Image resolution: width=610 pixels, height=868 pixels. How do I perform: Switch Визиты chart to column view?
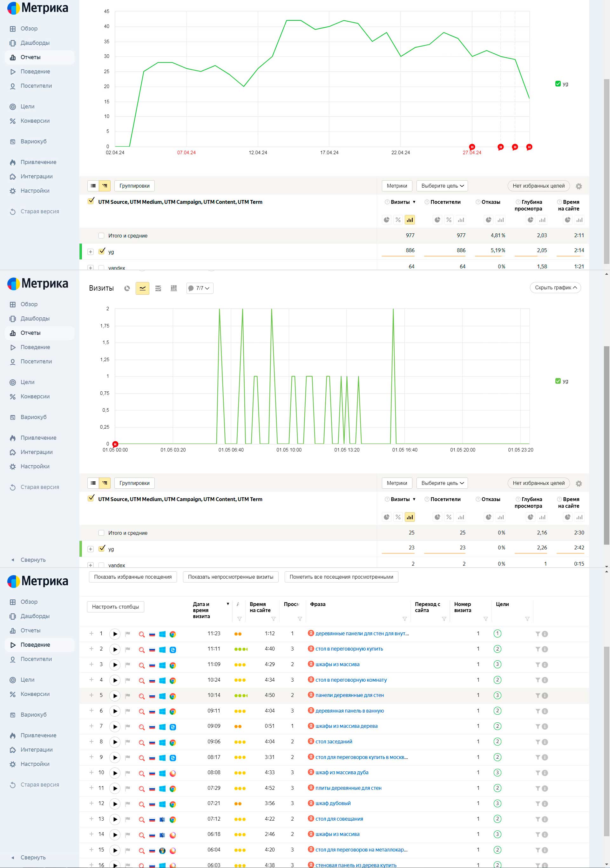pos(174,288)
